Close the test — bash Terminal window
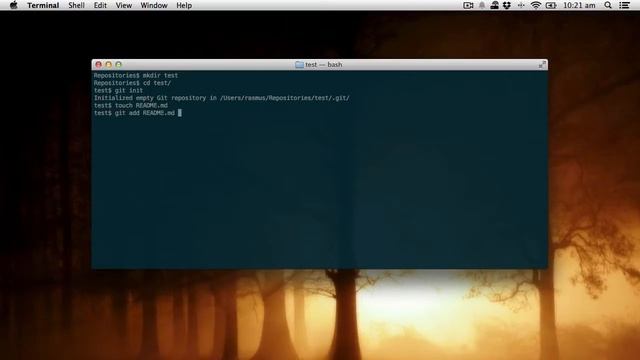Screen dimensions: 640x360 98,64
